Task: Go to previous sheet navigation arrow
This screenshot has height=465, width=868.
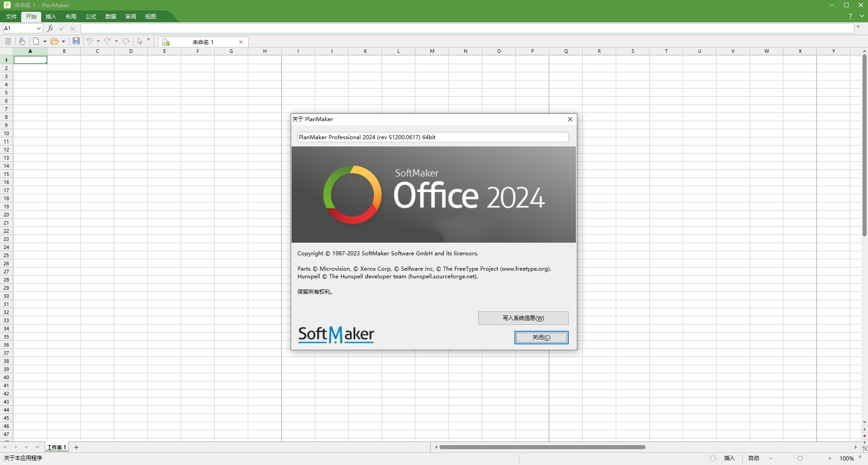Action: [16, 447]
